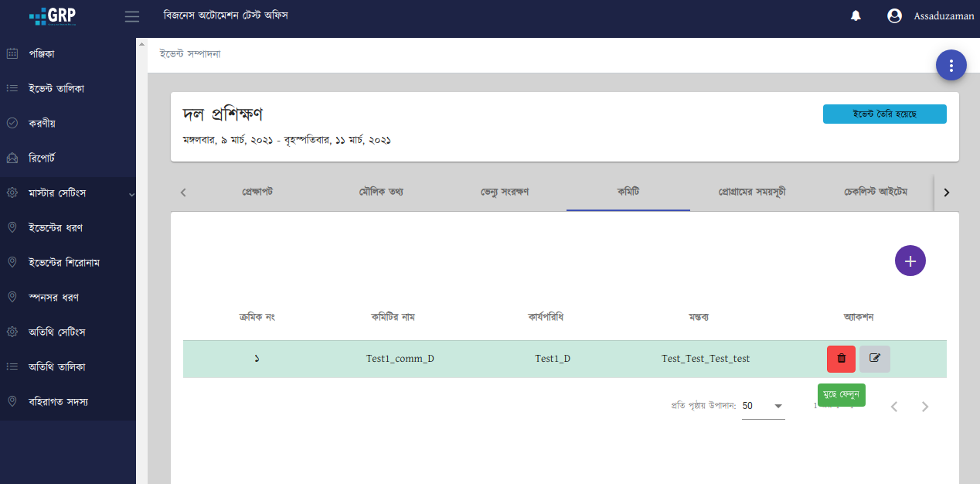Go to the previous page of results
The height and width of the screenshot is (484, 980).
894,407
